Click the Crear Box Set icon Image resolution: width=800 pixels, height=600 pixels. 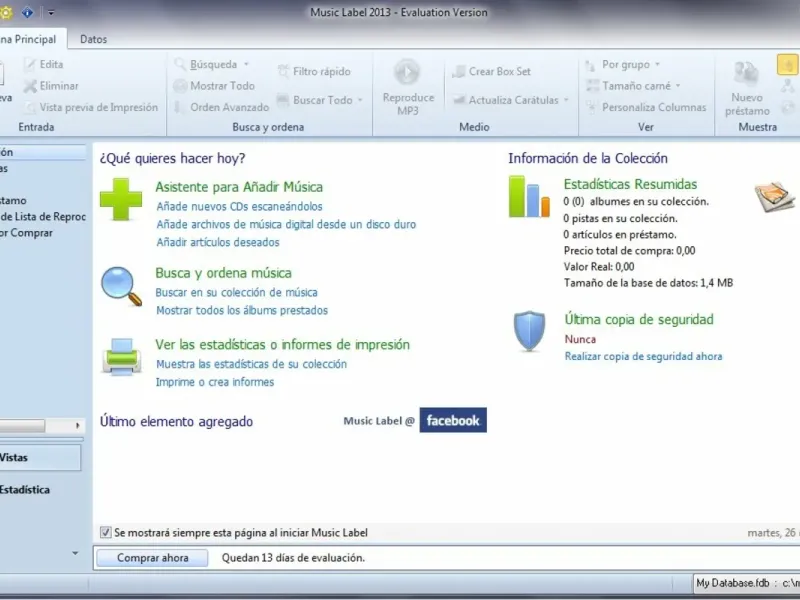(459, 71)
